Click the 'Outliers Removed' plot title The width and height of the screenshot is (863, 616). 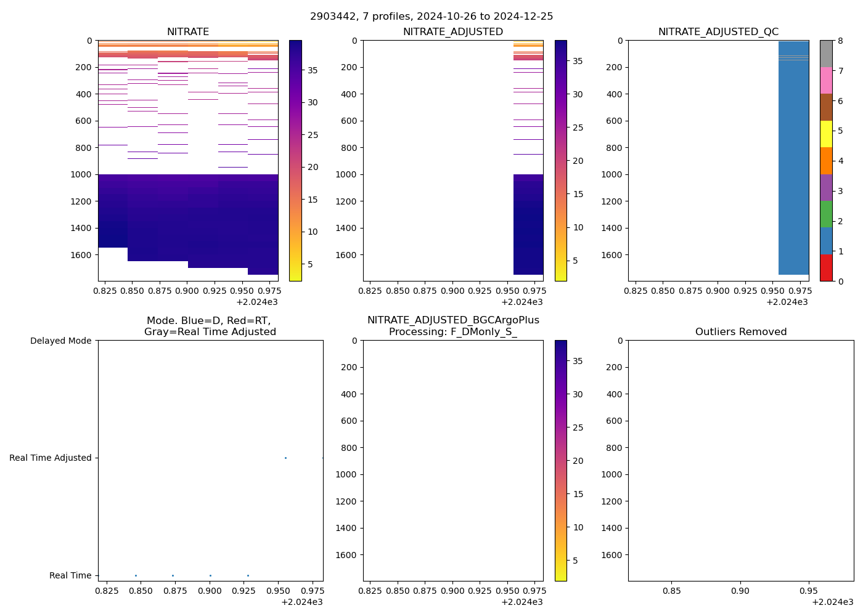741,332
